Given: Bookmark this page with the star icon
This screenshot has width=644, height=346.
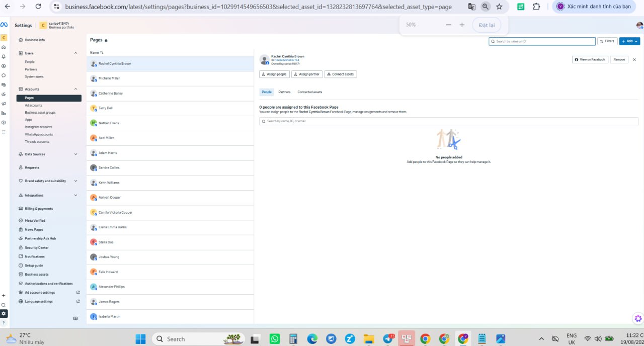Looking at the screenshot, I should (x=499, y=7).
